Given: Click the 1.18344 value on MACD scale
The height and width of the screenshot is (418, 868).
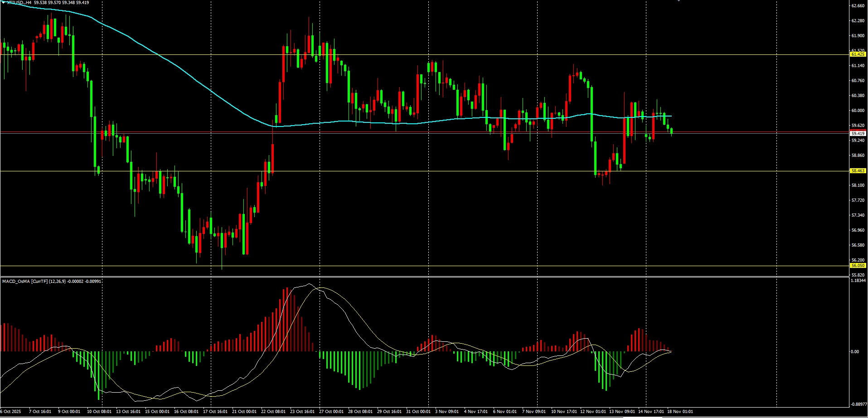Looking at the screenshot, I should [858, 281].
